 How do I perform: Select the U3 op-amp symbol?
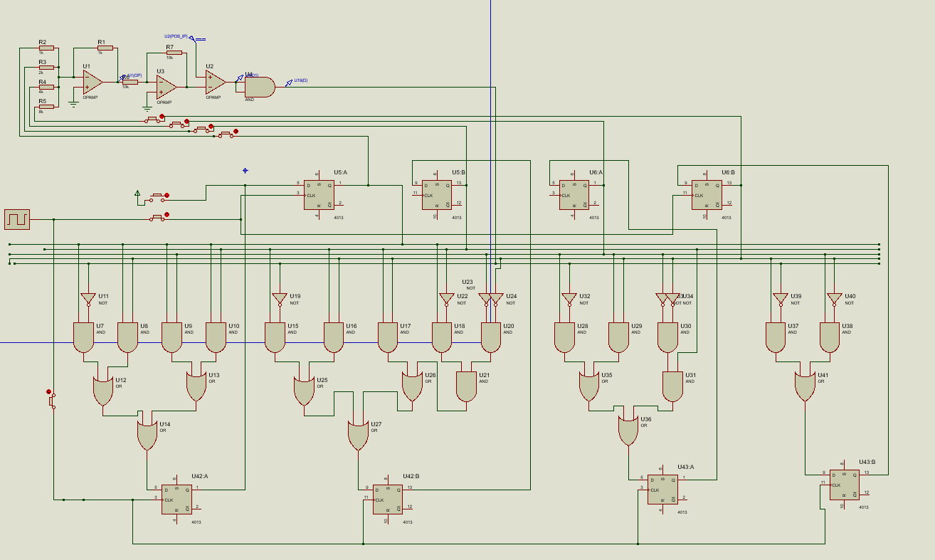click(166, 87)
